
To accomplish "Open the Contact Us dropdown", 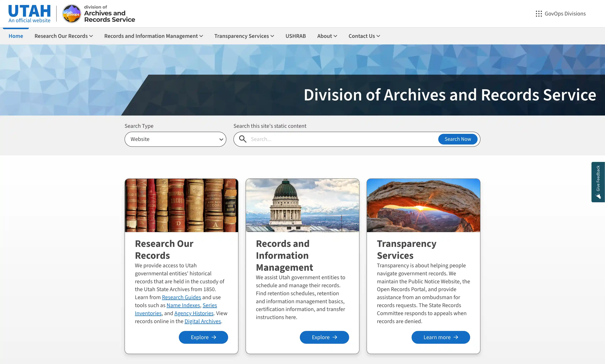I will pyautogui.click(x=364, y=36).
